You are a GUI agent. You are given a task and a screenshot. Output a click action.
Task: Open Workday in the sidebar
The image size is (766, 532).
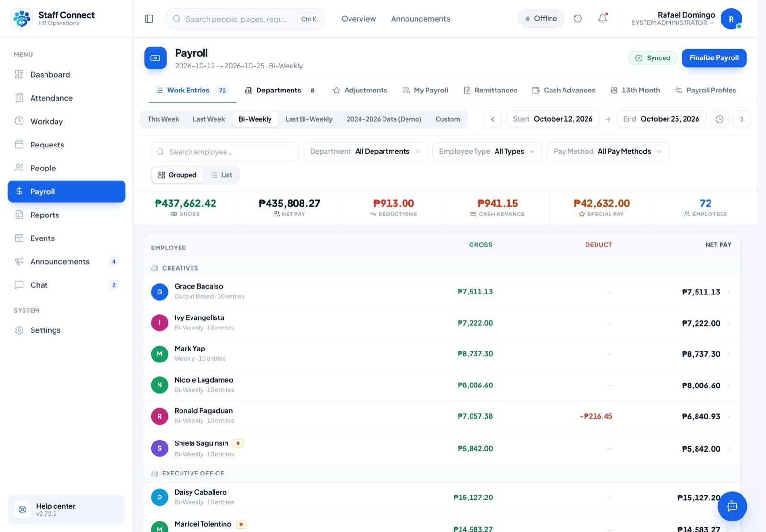pos(67,121)
